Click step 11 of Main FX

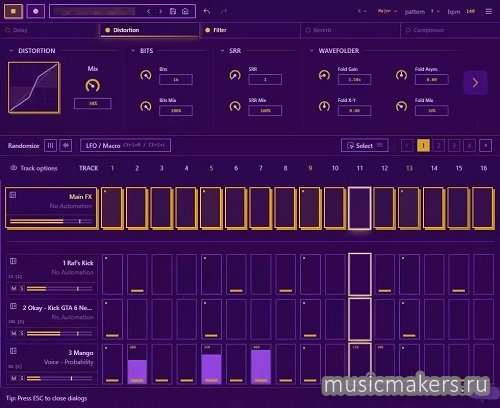pos(360,208)
